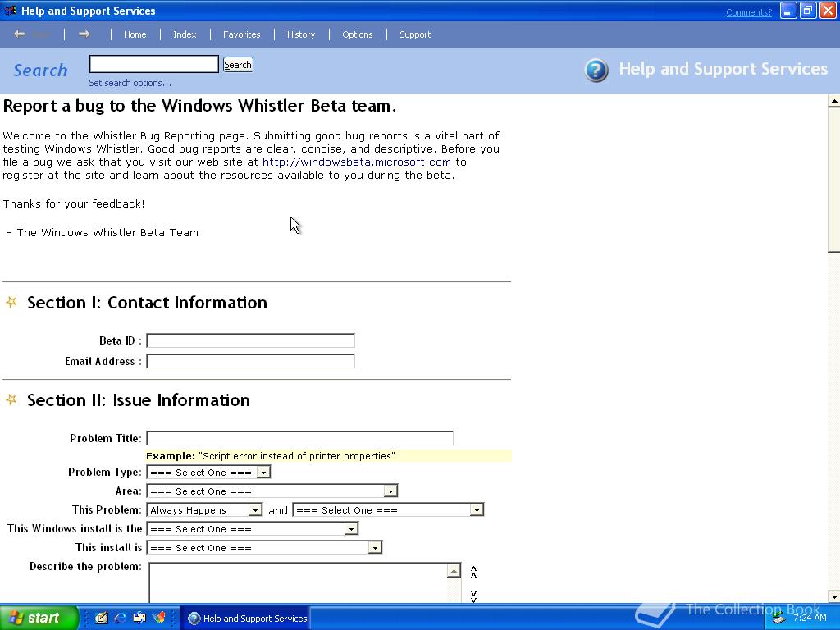Screen dimensions: 840x630
Task: Focus the Search text box
Action: 153,64
